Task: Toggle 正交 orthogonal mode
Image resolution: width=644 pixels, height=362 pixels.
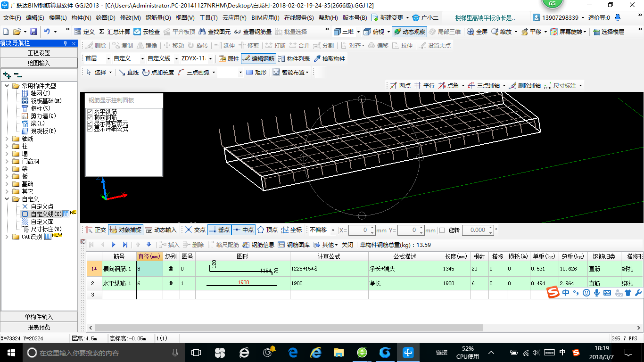Action: 96,230
